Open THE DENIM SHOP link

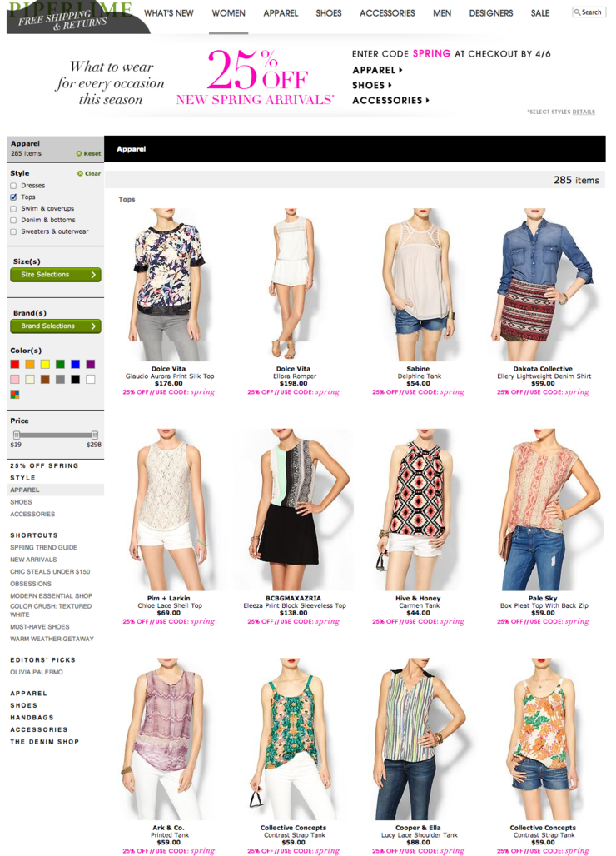(45, 742)
